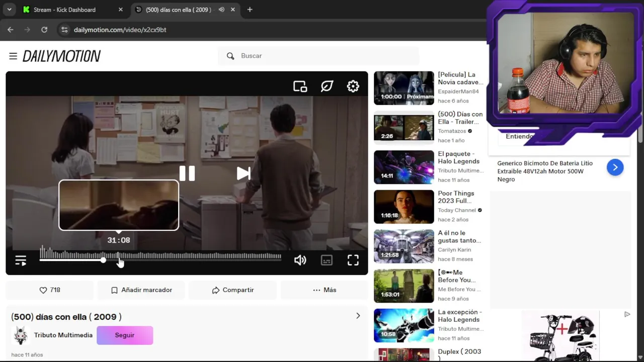
Task: Open the Dailymotion hamburger menu
Action: tap(13, 56)
